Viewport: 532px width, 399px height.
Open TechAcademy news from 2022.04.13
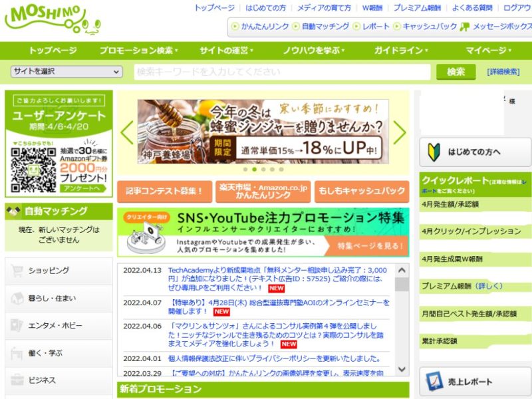(x=277, y=279)
